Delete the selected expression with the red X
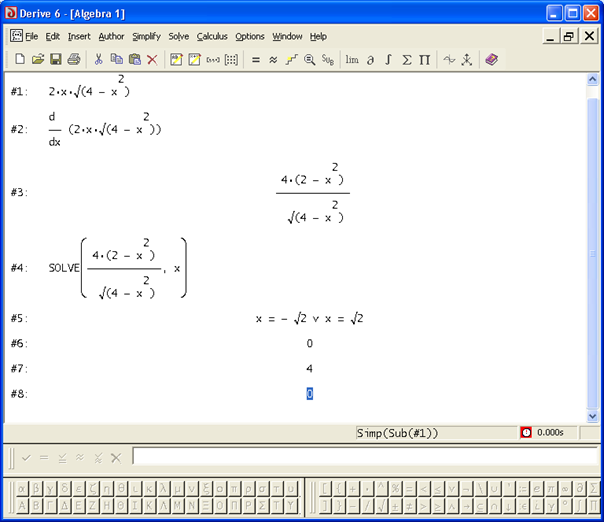 (152, 60)
